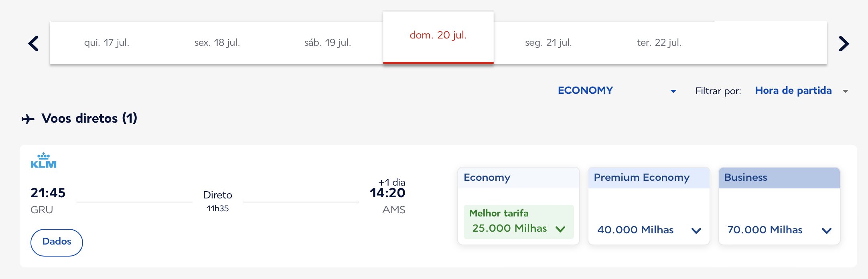Open Hora de partida sort dropdown
Viewport: 868px width, 279px height.
pos(802,91)
